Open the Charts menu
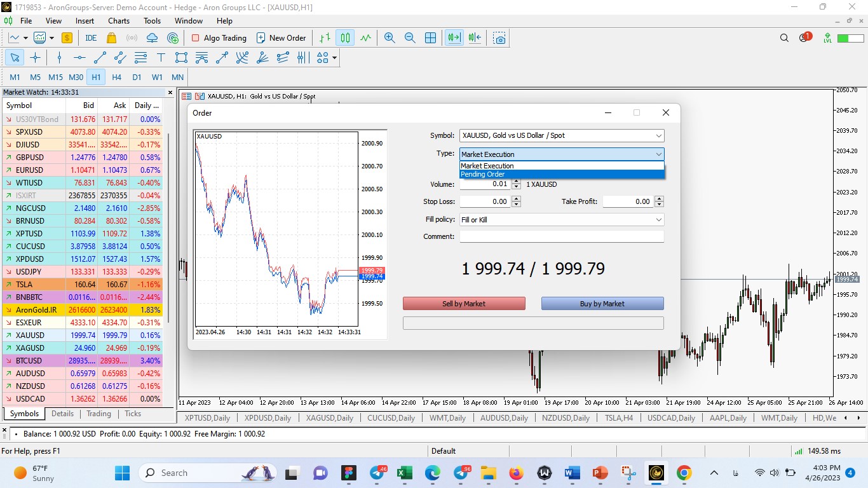 click(x=119, y=20)
